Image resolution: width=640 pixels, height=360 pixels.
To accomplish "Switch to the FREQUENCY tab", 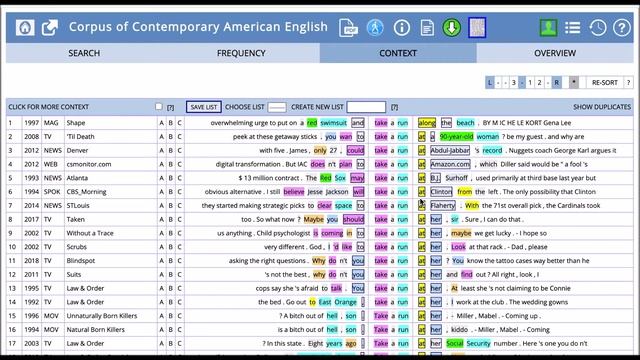I will pos(241,53).
